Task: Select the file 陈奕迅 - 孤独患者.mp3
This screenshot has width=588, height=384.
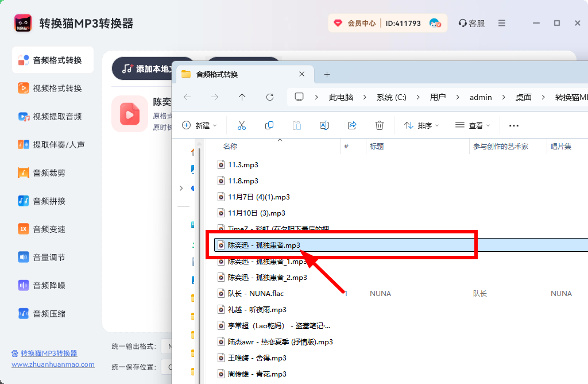Action: click(264, 245)
